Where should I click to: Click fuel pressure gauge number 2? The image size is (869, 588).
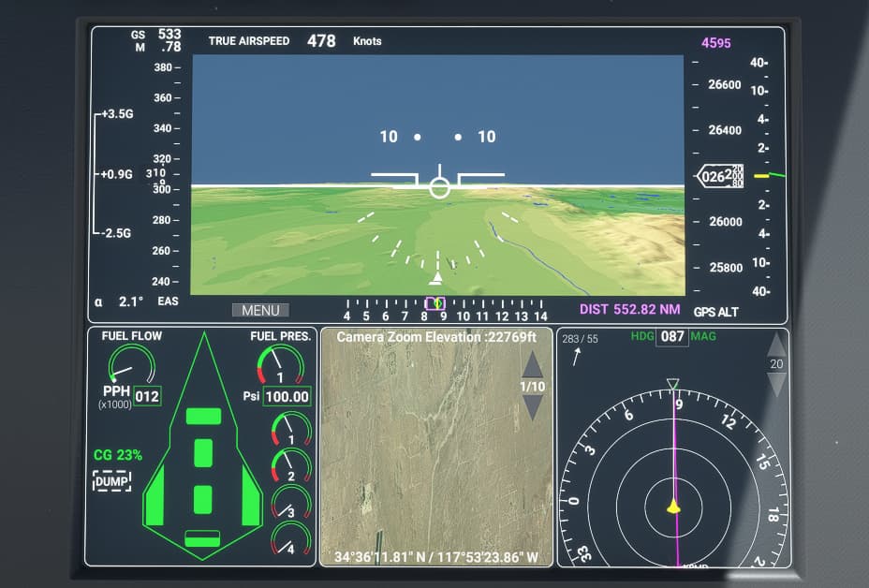point(290,465)
